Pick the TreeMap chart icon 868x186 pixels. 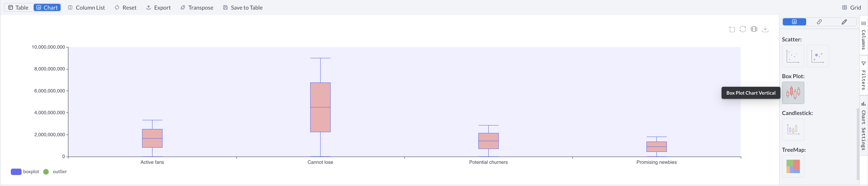click(793, 166)
